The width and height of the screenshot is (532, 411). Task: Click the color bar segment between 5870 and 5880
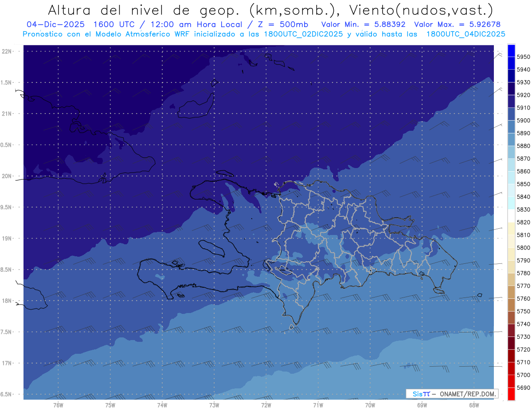tap(511, 152)
